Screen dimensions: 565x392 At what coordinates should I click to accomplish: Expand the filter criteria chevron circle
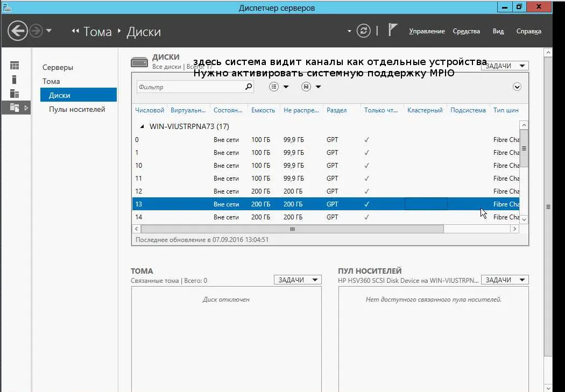(x=517, y=87)
